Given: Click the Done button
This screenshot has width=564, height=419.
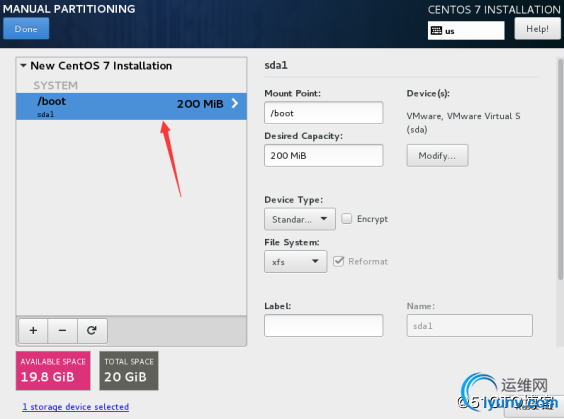Looking at the screenshot, I should [26, 28].
